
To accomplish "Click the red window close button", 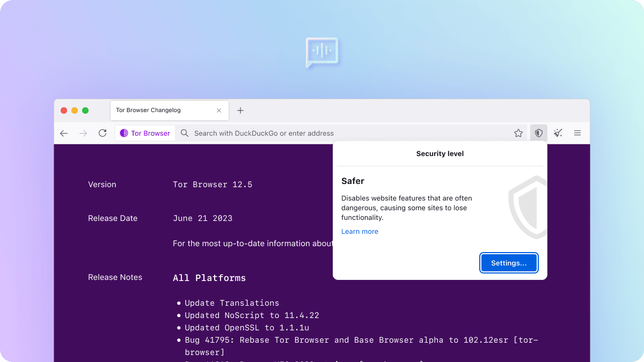I will 64,110.
